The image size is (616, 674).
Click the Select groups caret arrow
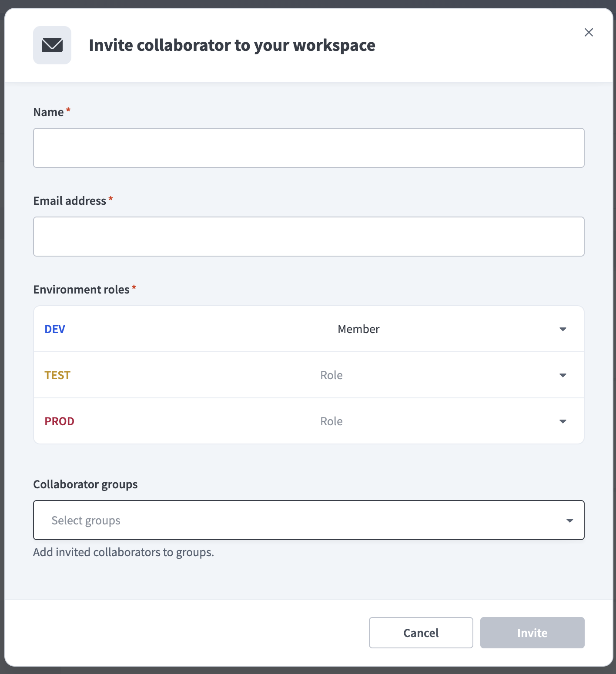[x=569, y=521]
